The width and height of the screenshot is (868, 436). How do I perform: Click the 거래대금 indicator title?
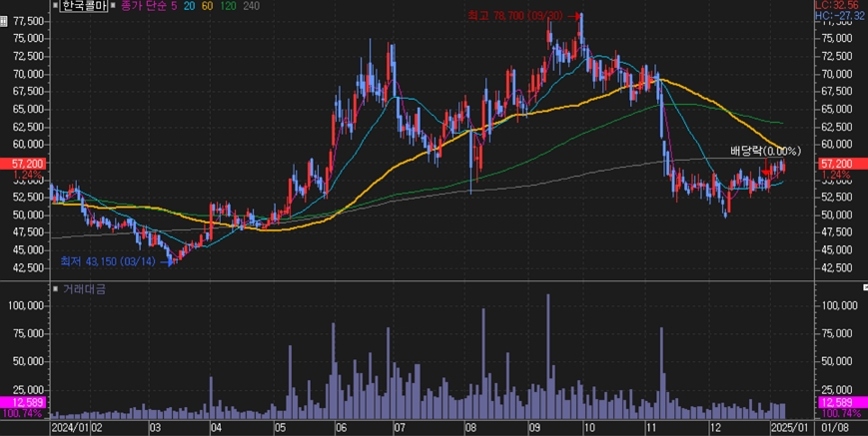click(83, 288)
